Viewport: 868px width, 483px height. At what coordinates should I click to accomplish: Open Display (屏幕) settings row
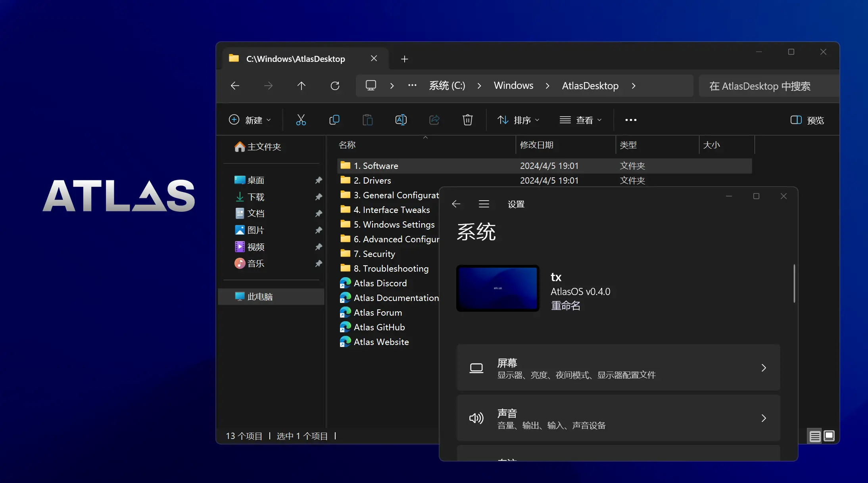click(x=618, y=368)
